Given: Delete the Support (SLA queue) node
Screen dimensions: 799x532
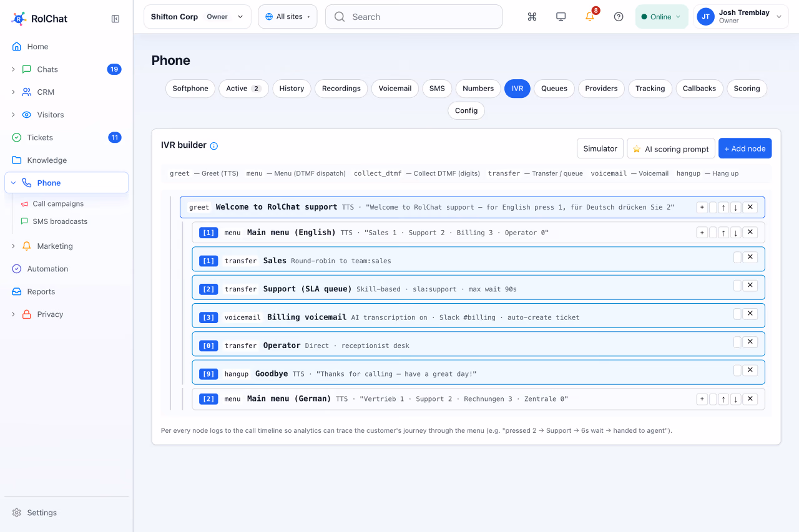Looking at the screenshot, I should coord(750,285).
